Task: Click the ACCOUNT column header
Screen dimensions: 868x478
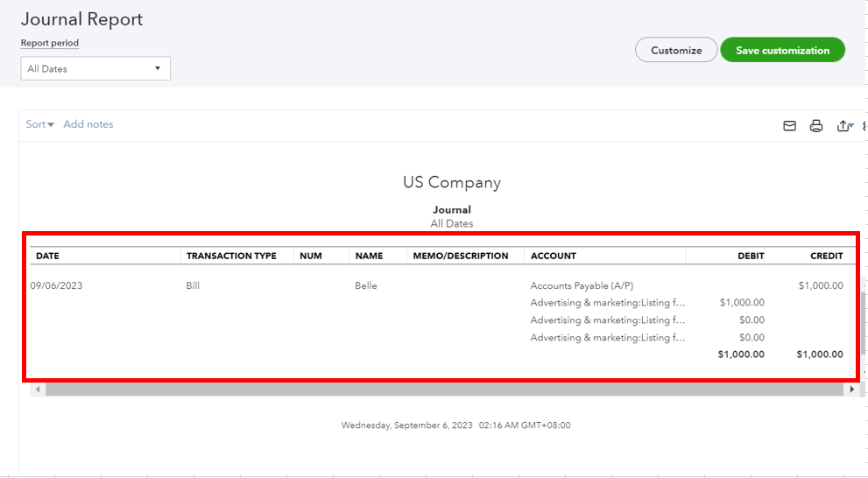Action: coord(554,257)
